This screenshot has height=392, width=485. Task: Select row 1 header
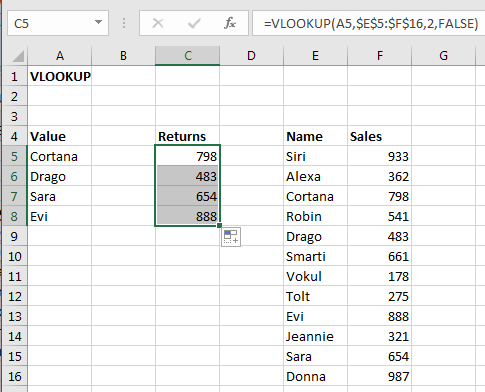point(14,76)
